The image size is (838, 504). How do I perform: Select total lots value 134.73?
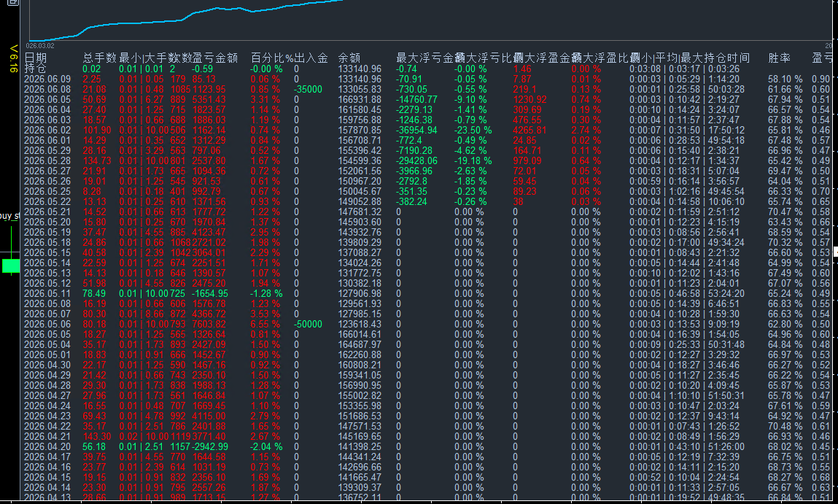click(x=97, y=161)
